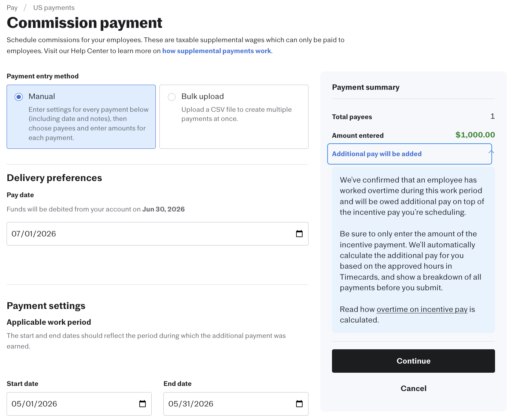Go to Pay in the breadcrumb

[12, 8]
